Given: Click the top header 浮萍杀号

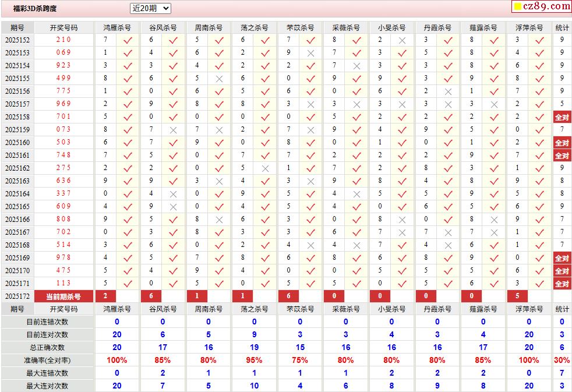Looking at the screenshot, I should 529,28.
